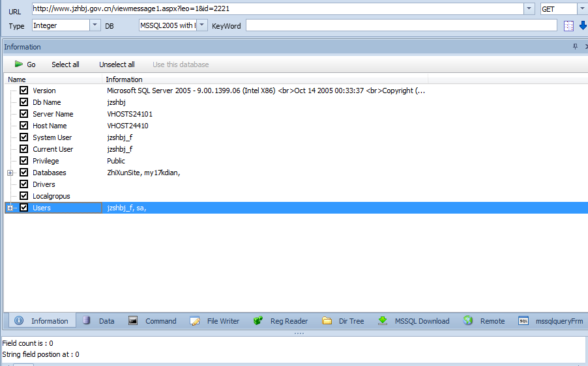Click inside the URL input field
Screen dimensions: 588x366
tap(278, 8)
